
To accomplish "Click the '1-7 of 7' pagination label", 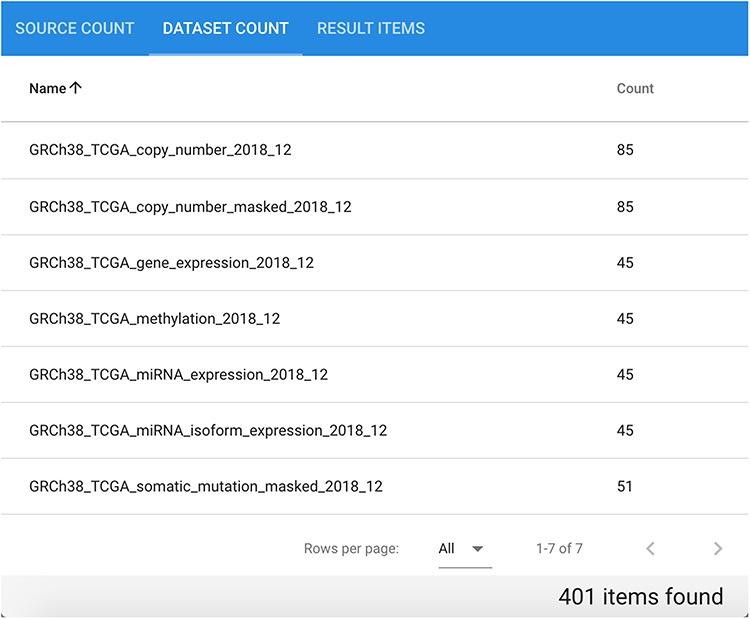I will (x=559, y=548).
